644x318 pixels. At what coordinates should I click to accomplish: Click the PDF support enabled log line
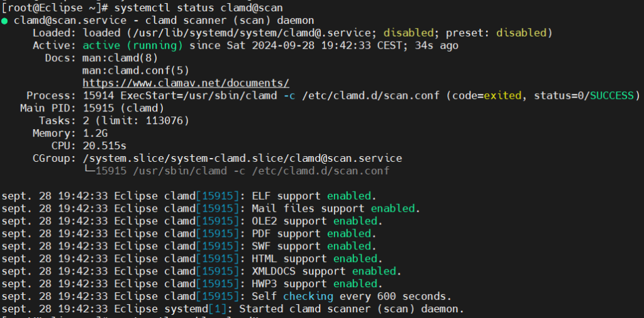(x=189, y=234)
